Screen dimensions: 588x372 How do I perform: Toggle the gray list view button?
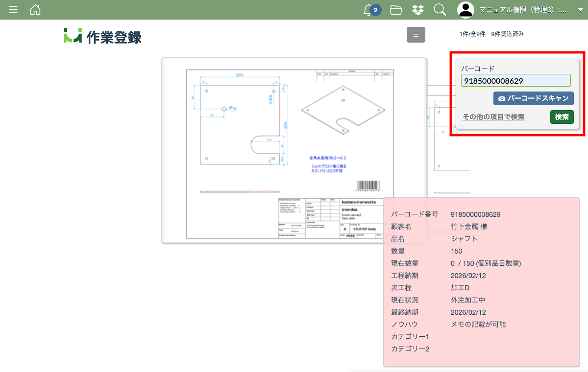(416, 35)
